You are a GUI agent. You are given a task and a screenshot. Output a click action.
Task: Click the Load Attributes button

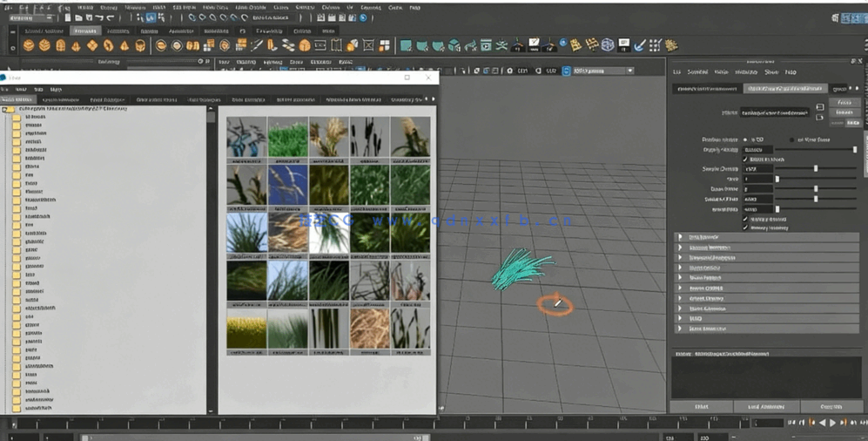click(765, 407)
